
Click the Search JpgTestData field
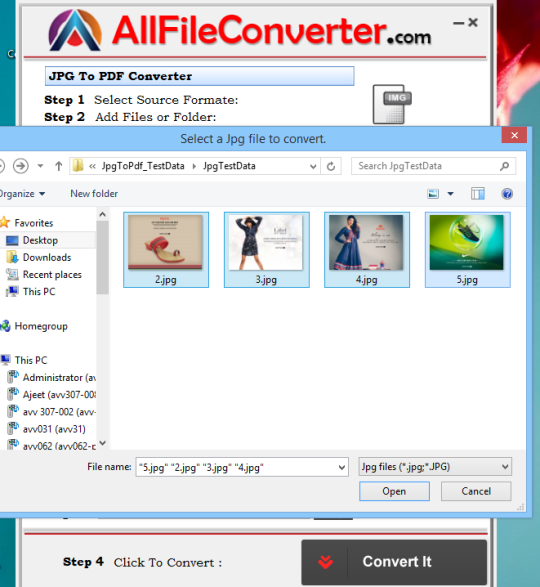point(433,166)
